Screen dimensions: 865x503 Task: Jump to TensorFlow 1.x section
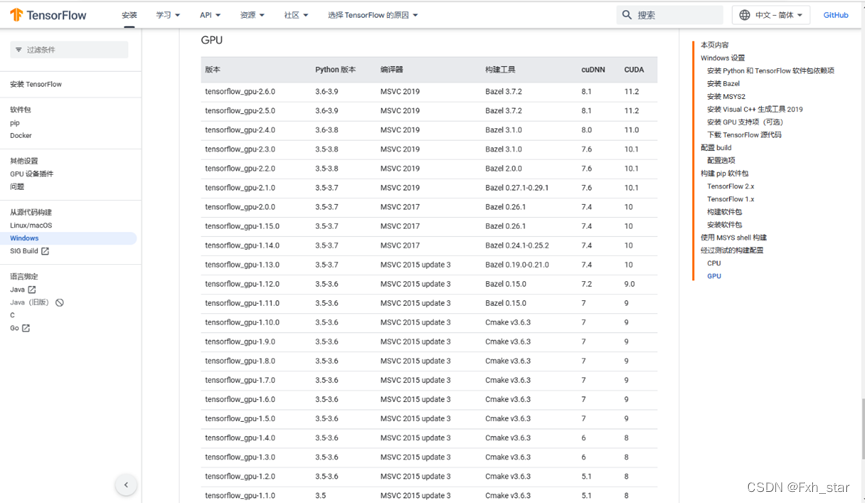730,199
